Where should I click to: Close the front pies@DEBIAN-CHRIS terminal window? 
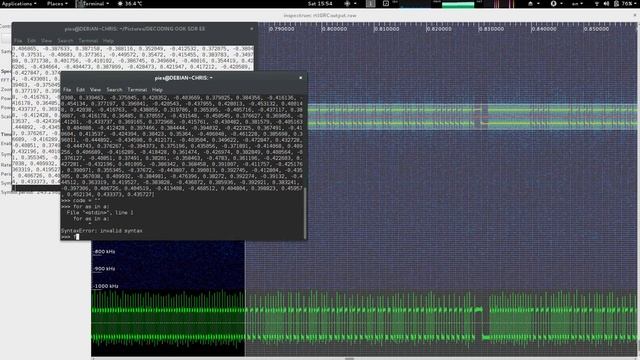coord(301,78)
